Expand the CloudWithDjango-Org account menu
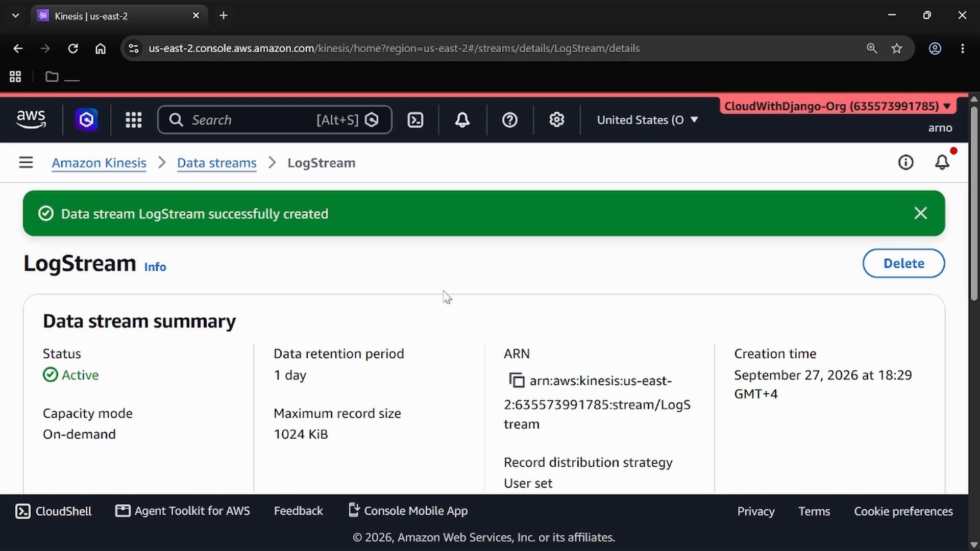Screen dimensions: 980x551 click(x=837, y=106)
